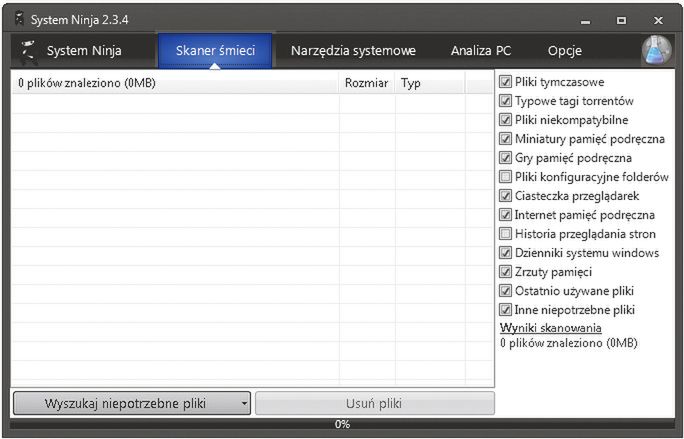Screen dimensions: 684x439
Task: Toggle Pliki niekompatybilne checkbox
Action: point(505,120)
